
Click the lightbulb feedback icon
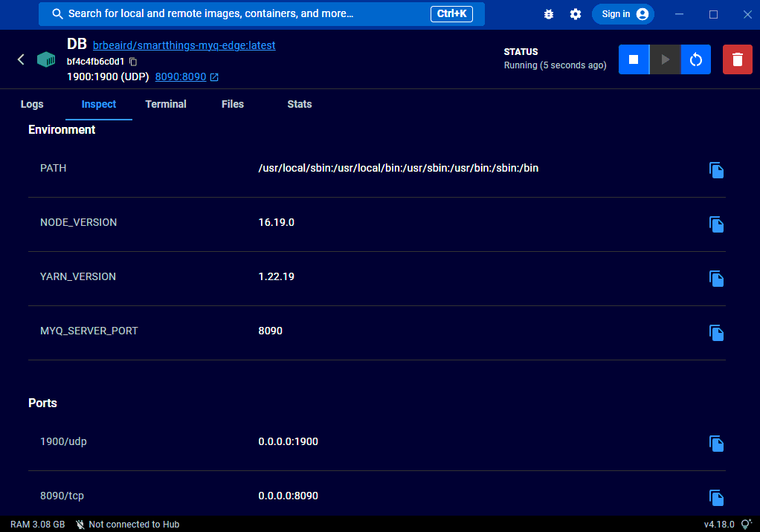click(x=747, y=524)
